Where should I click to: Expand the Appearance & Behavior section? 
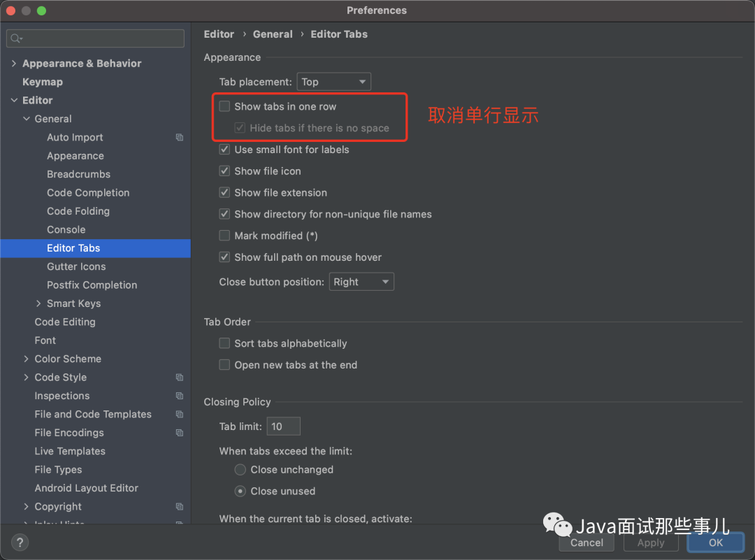tap(13, 64)
